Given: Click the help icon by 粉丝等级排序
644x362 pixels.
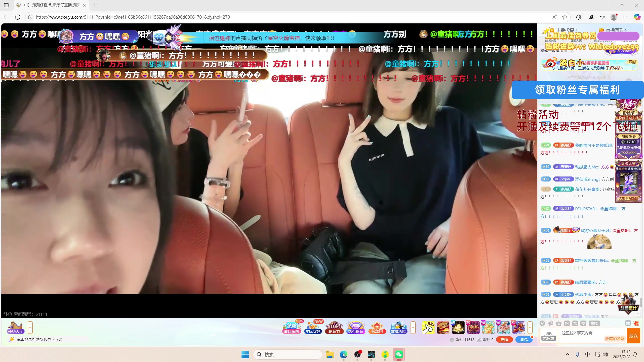Looking at the screenshot, I should click(572, 51).
